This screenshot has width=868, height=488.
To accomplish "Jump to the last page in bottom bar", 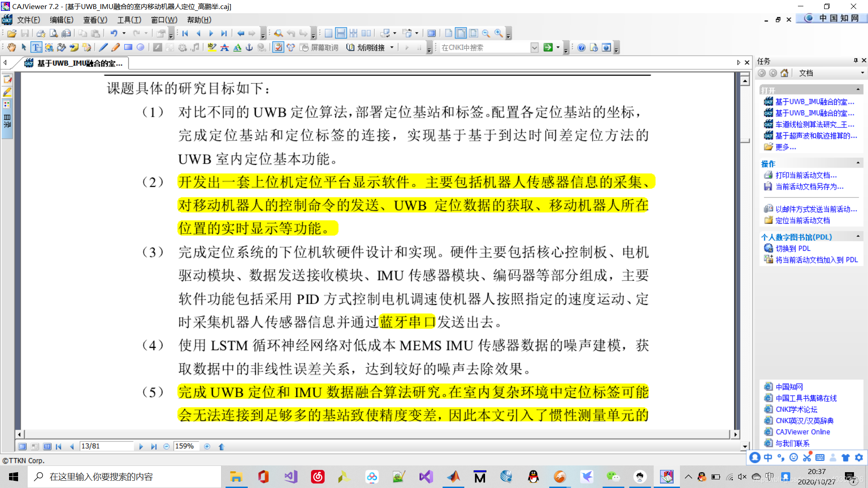I will pos(154,446).
